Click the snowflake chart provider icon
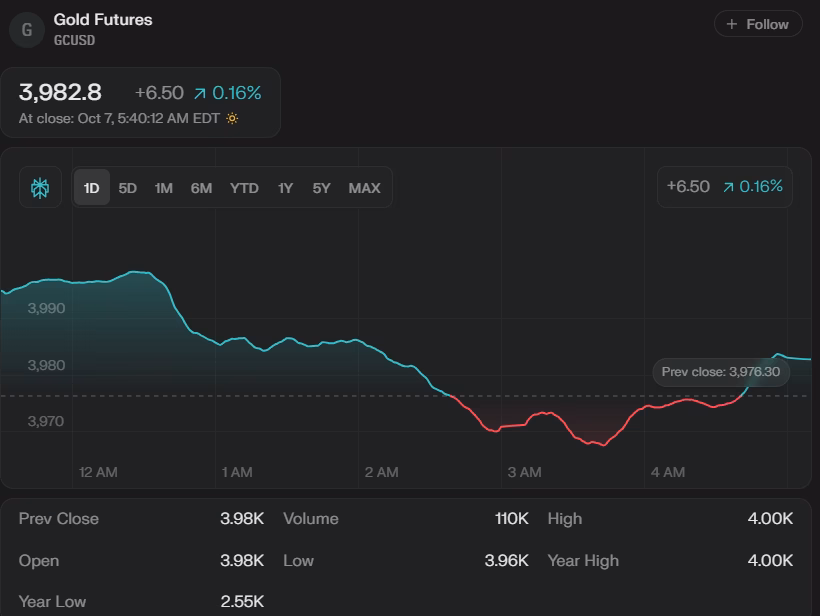Viewport: 820px width, 616px height. pyautogui.click(x=40, y=187)
